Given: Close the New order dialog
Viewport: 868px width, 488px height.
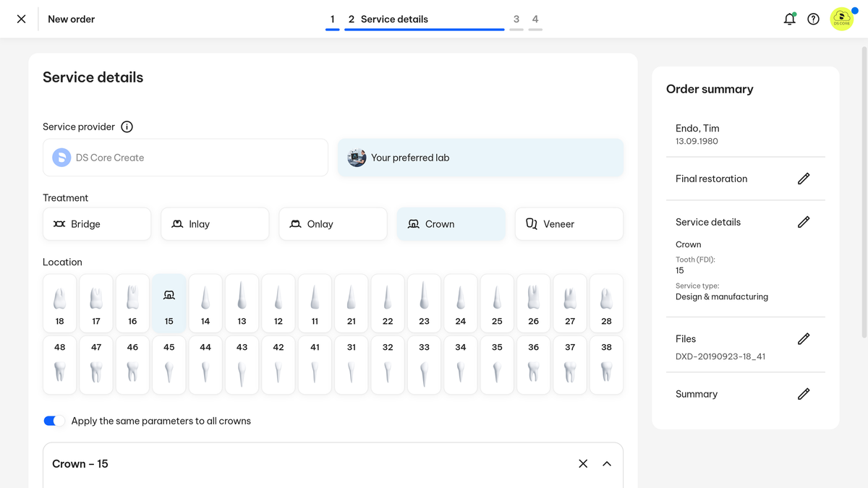Looking at the screenshot, I should point(22,20).
